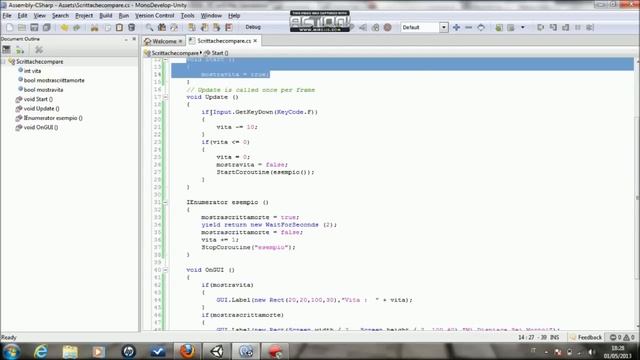Collapse the void Start() fold marker

(x=165, y=60)
